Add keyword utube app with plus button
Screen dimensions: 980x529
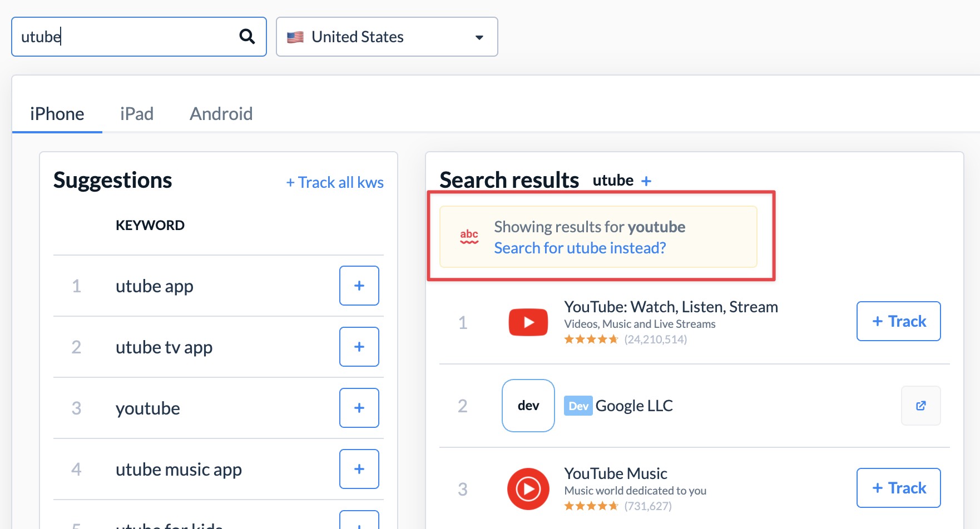coord(359,286)
